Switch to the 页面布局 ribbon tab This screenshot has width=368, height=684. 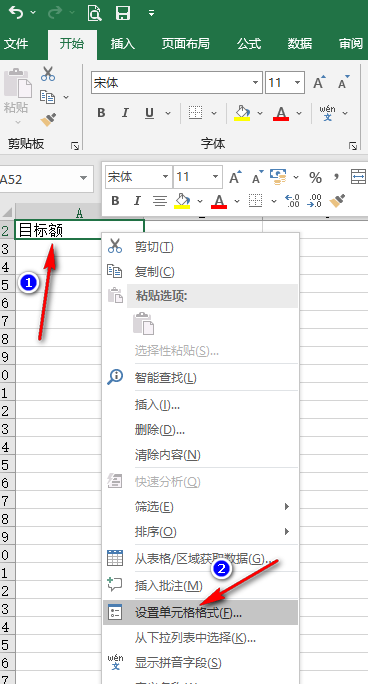(186, 44)
